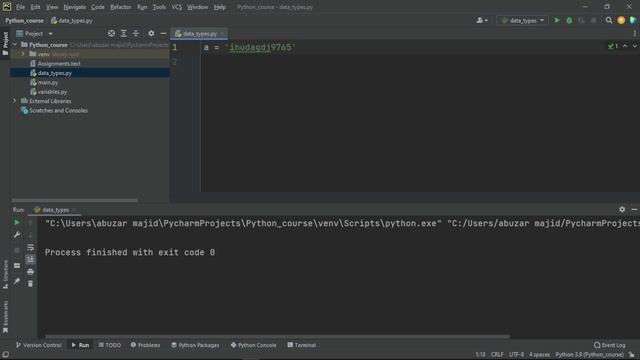
Task: Pin the Run tab
Action: [17, 281]
